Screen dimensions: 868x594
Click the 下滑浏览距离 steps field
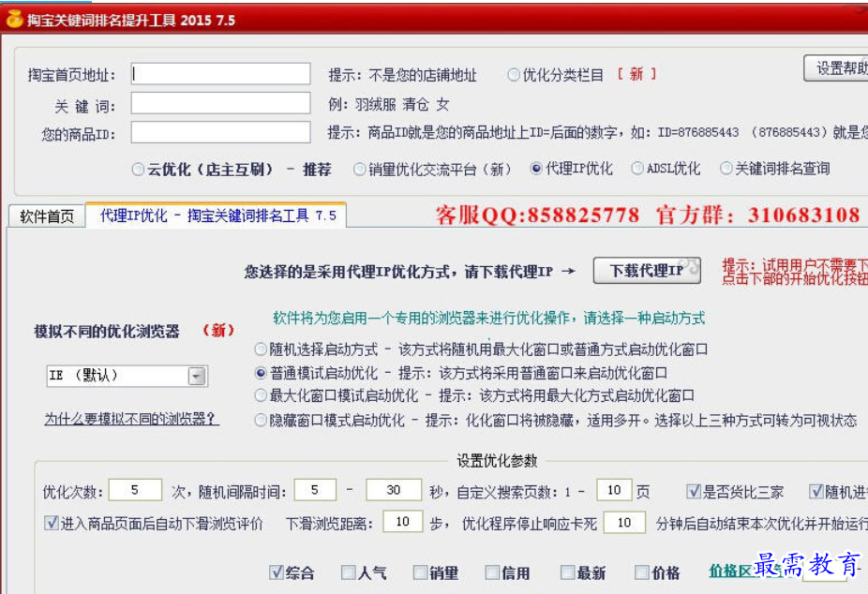click(x=403, y=522)
